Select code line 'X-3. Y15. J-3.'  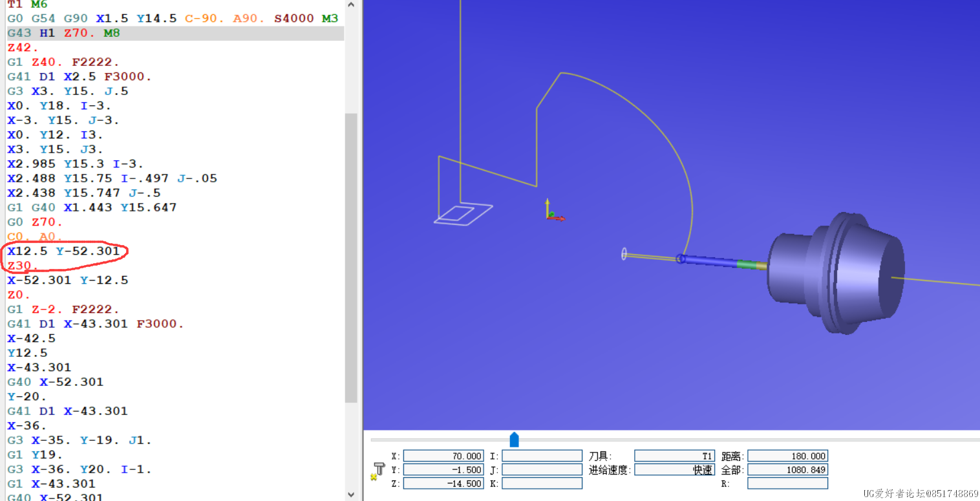point(63,120)
